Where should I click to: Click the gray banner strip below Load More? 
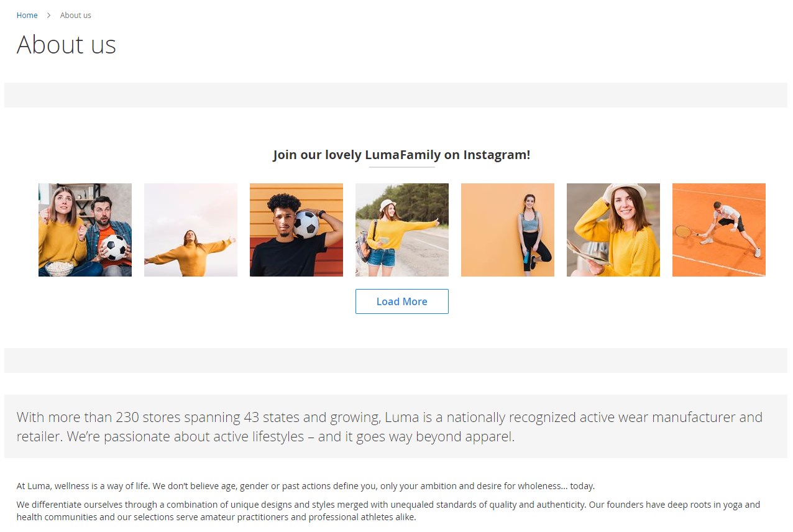coord(396,360)
